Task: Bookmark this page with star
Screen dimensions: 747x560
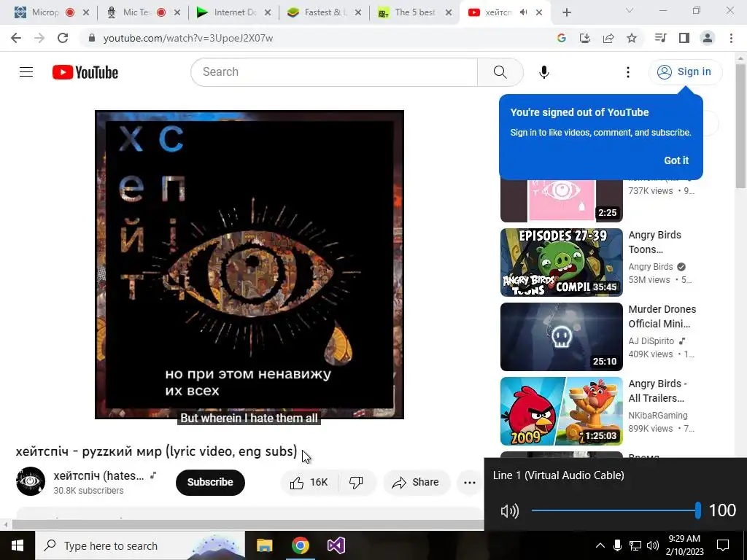Action: pos(631,38)
